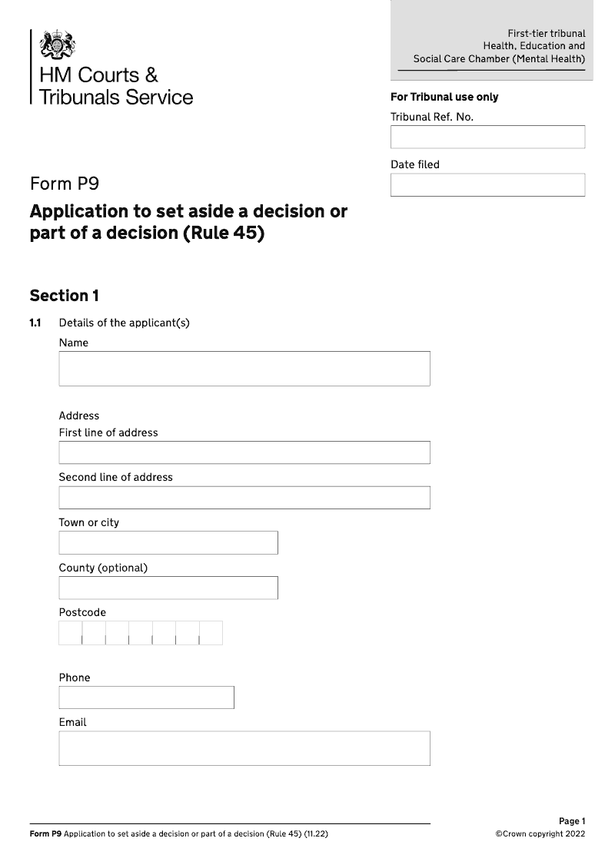Focus the applicant Name field
The image size is (615, 868).
point(244,369)
